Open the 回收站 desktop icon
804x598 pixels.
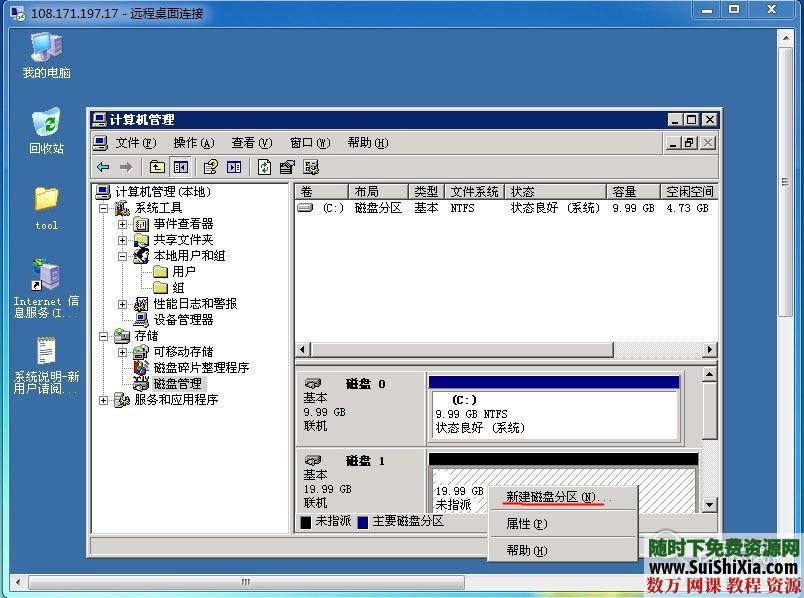pos(44,125)
